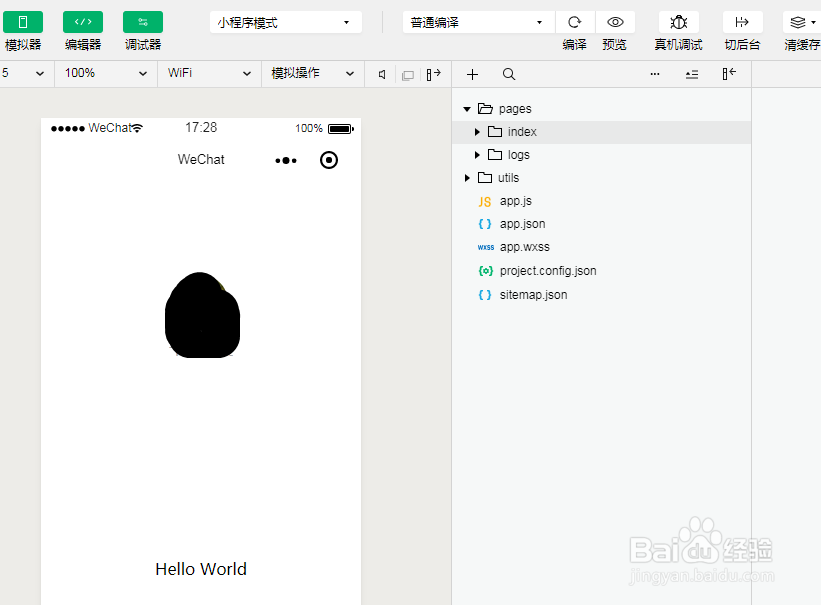Search files with the magnifier icon
The image size is (821, 605).
tap(508, 74)
